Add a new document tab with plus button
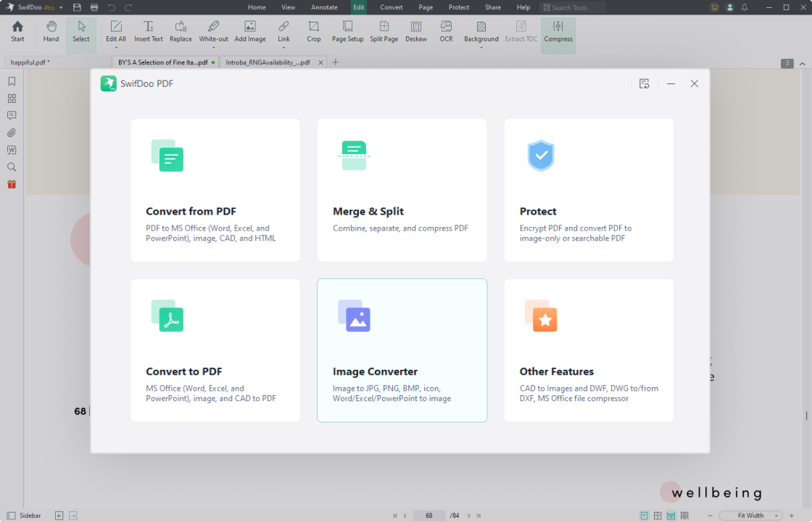This screenshot has height=522, width=812. [335, 62]
